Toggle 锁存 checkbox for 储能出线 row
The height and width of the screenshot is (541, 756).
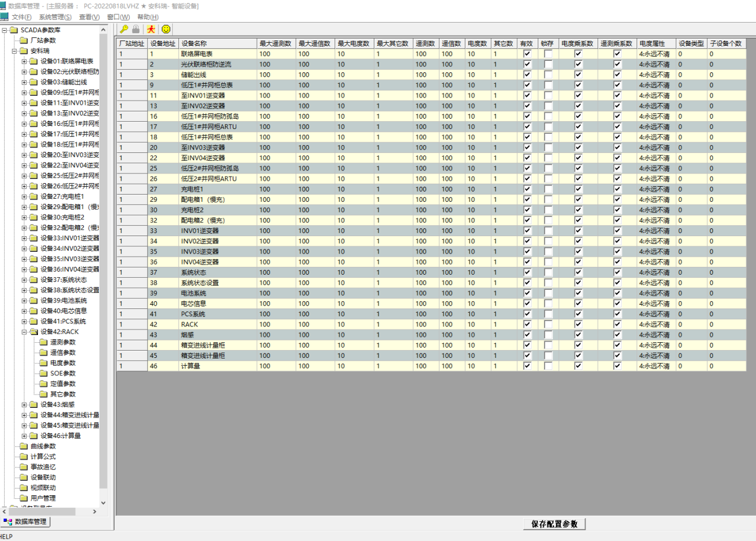coord(548,75)
